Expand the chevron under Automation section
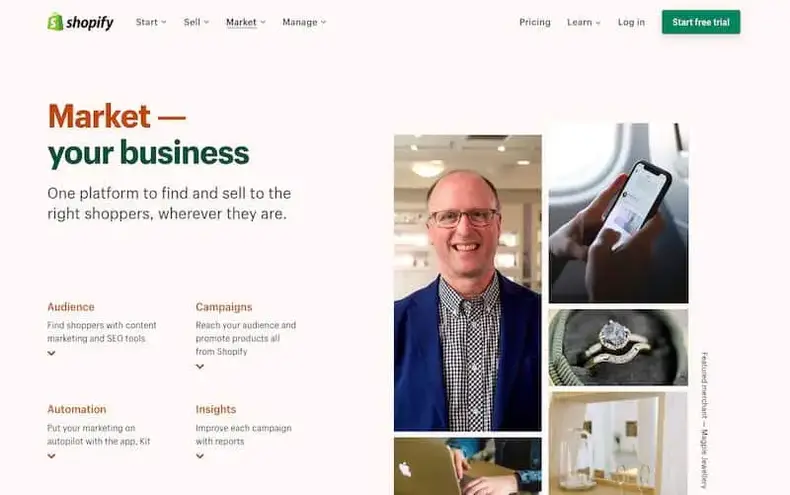This screenshot has width=790, height=495. point(51,456)
